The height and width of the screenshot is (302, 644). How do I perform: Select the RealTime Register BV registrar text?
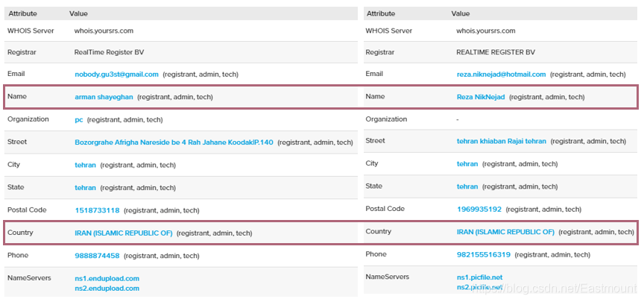pos(110,52)
